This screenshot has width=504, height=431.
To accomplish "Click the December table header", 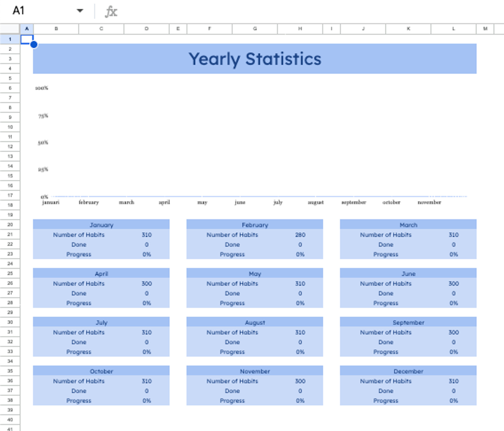I will [408, 371].
